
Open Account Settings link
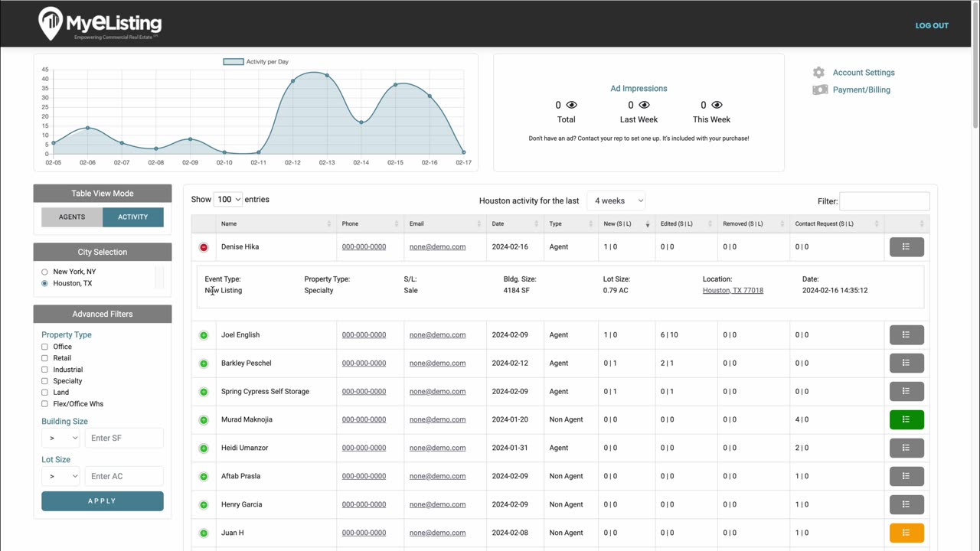[x=864, y=73]
